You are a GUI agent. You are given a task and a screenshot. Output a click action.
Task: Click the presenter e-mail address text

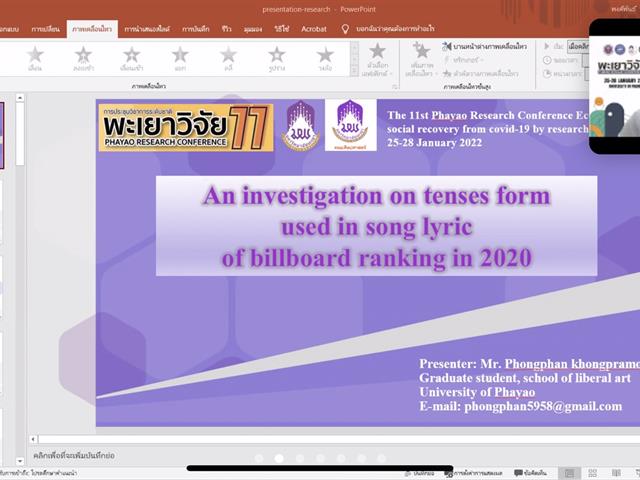click(x=543, y=407)
